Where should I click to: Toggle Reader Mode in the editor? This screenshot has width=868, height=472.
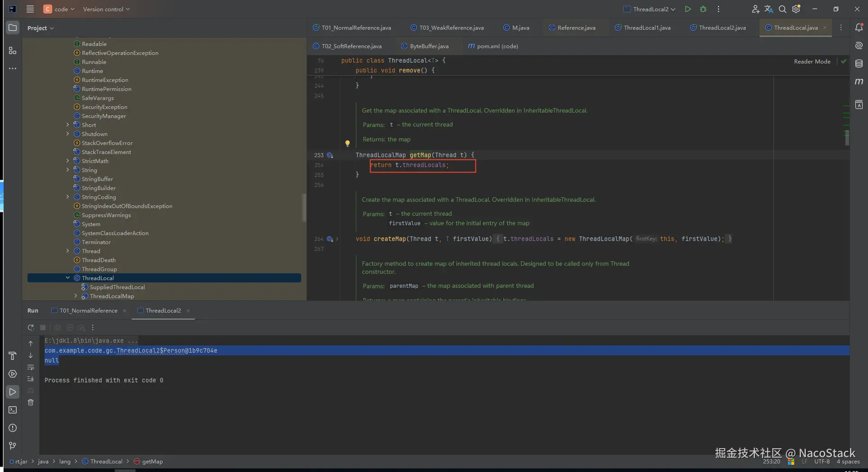812,62
